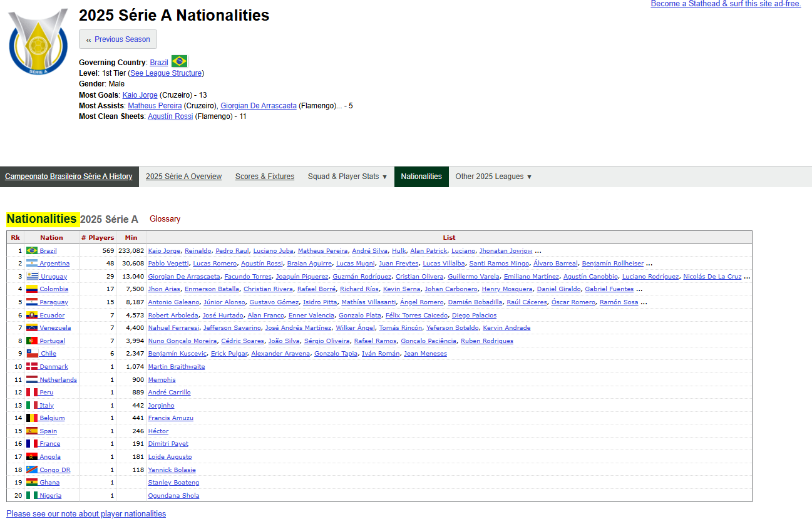Open the 2025 Série A Overview tab
Screen dimensions: 812x529
183,177
